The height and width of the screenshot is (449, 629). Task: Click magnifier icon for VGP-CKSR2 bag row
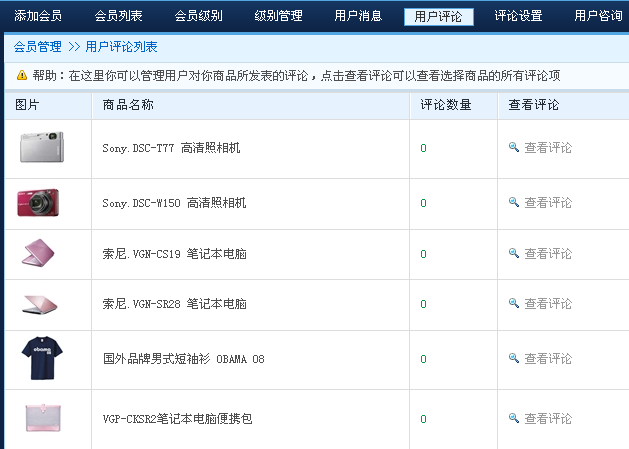click(x=513, y=418)
